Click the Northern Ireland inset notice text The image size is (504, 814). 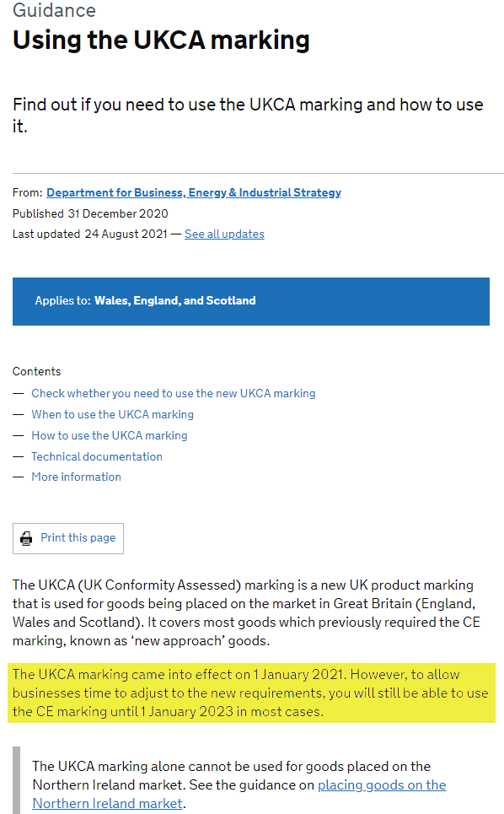click(239, 784)
